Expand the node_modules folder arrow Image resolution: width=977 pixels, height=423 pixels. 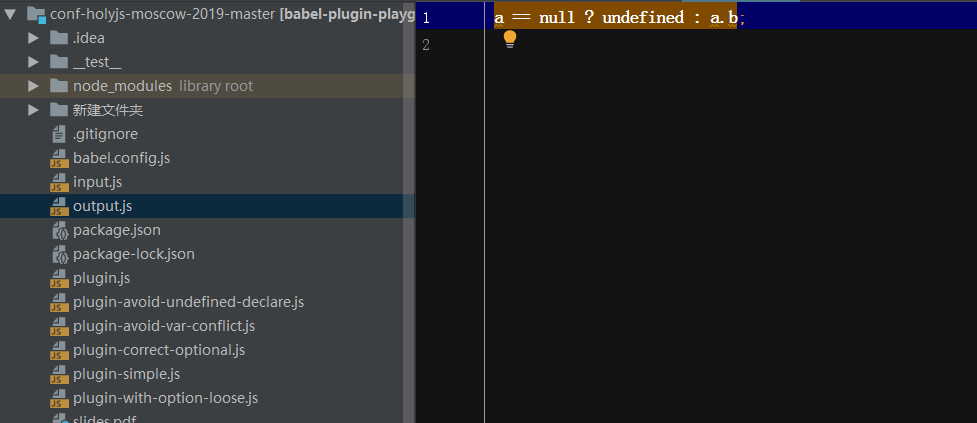[33, 86]
